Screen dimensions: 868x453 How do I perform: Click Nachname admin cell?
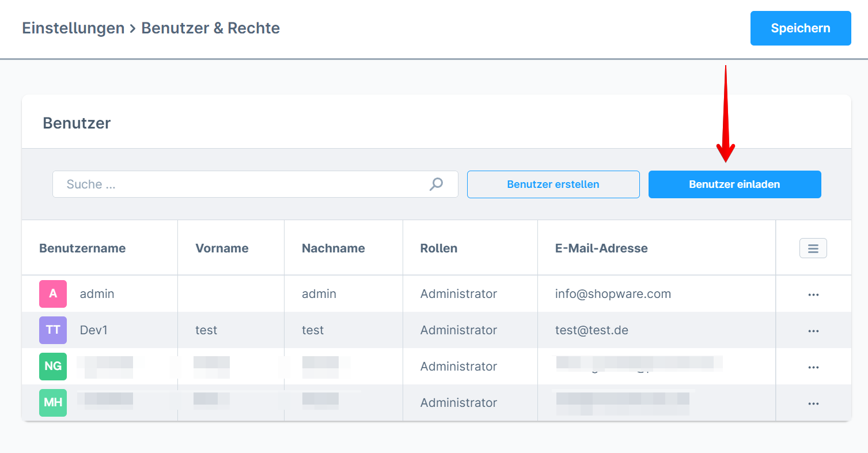pyautogui.click(x=319, y=294)
